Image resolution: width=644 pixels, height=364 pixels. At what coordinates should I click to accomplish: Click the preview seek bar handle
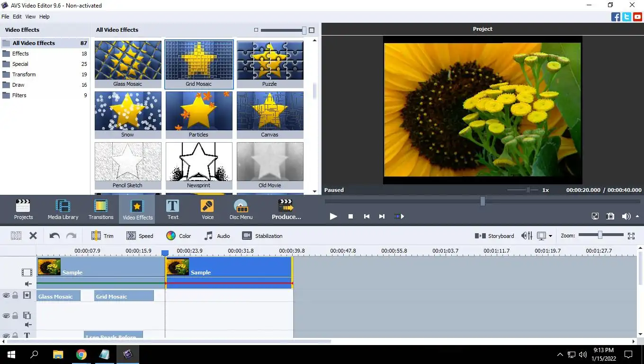coord(483,201)
